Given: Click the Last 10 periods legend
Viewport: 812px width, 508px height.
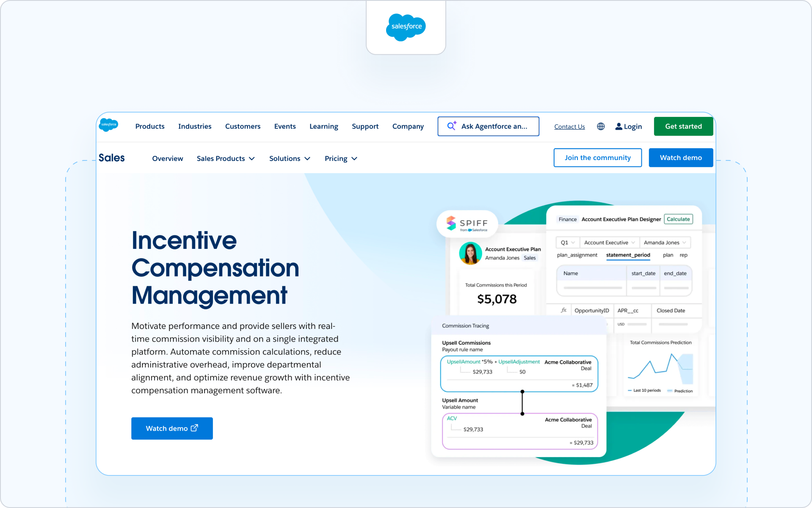Looking at the screenshot, I should coord(644,391).
